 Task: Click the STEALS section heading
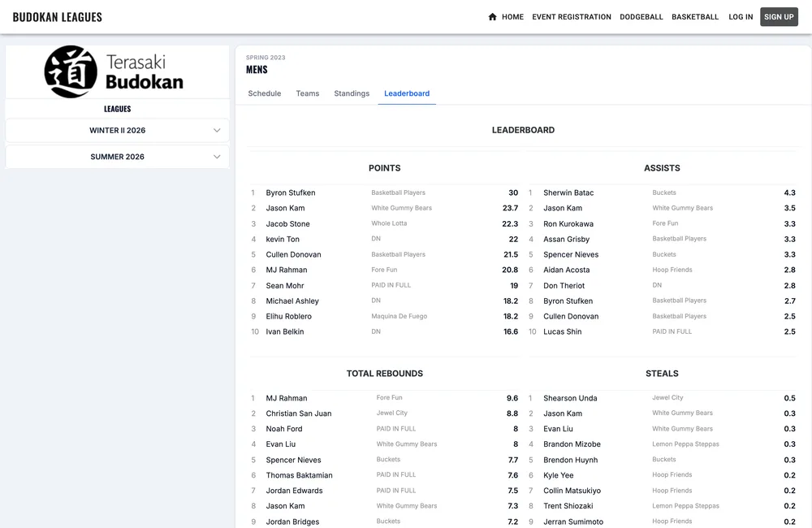coord(662,374)
